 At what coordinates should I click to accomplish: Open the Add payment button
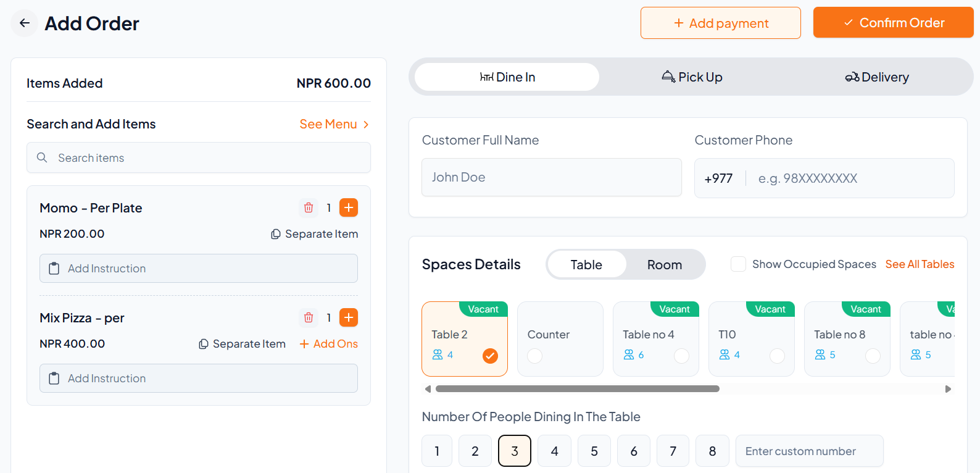[720, 23]
